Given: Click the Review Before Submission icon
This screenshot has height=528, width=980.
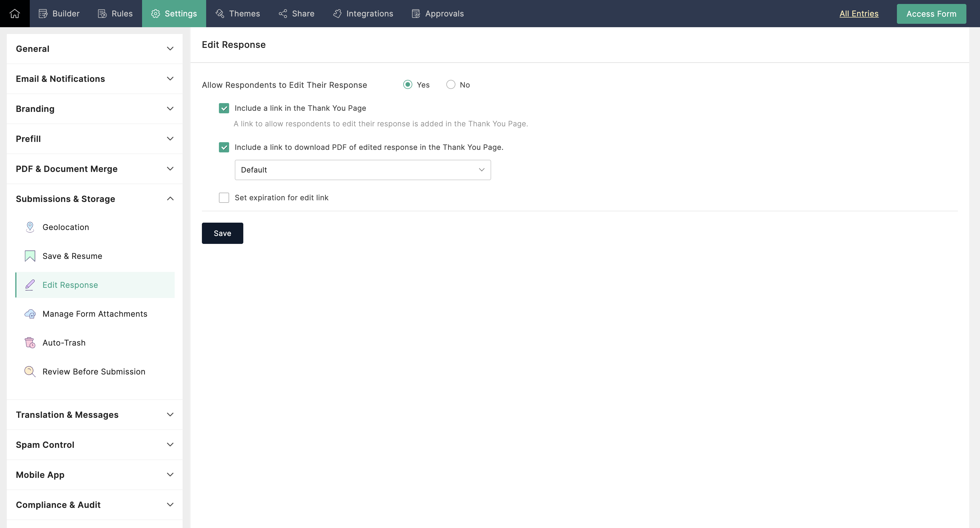Looking at the screenshot, I should 30,371.
